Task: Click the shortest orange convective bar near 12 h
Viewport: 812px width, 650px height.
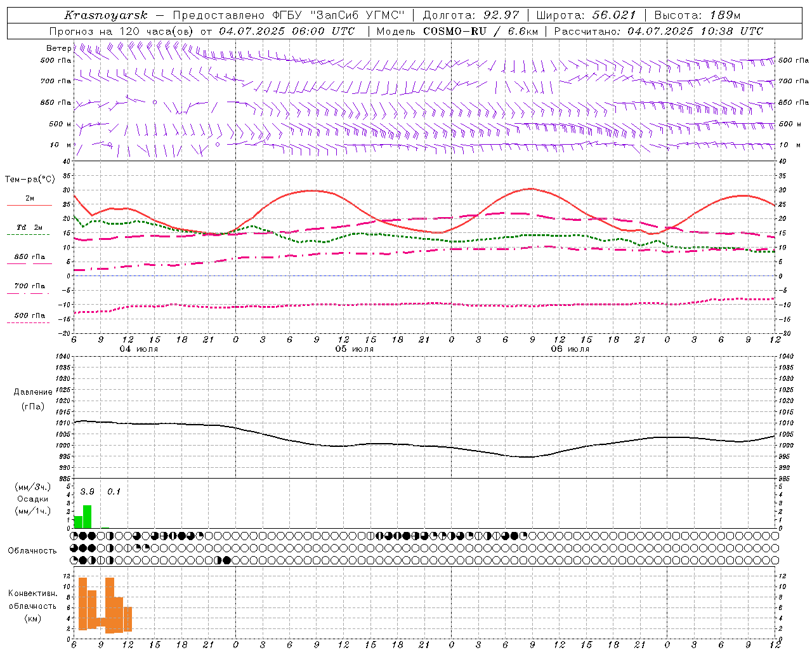Action: coord(128,619)
